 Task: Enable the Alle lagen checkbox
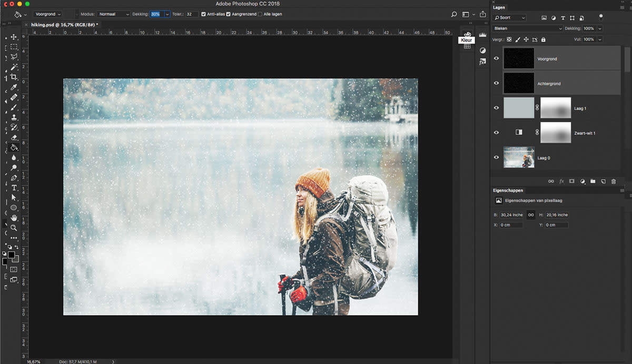coord(260,14)
